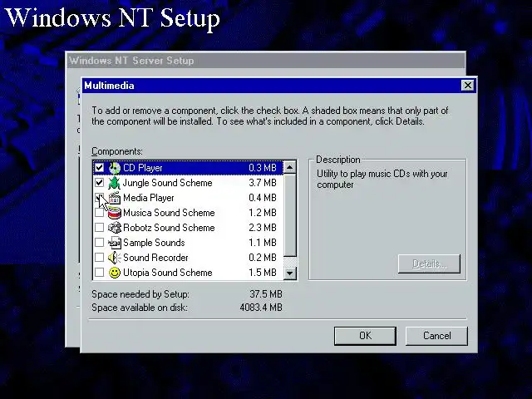532x399 pixels.
Task: Check the Sample Sounds checkbox
Action: click(x=99, y=243)
